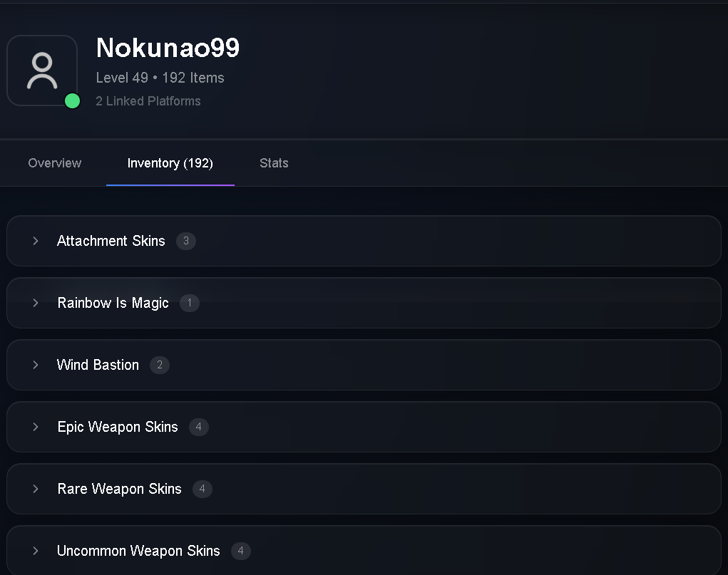The width and height of the screenshot is (728, 575).
Task: Expand the Rare Weapon Skins chevron
Action: [x=35, y=489]
